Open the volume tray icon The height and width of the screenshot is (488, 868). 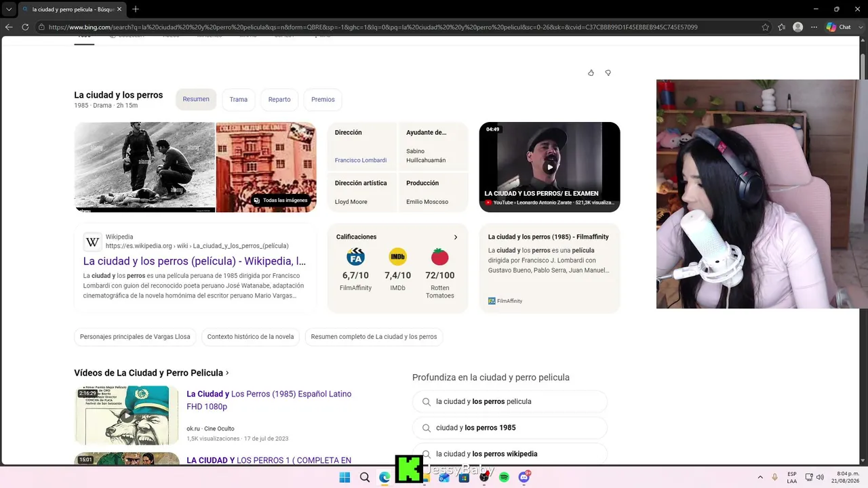(821, 477)
